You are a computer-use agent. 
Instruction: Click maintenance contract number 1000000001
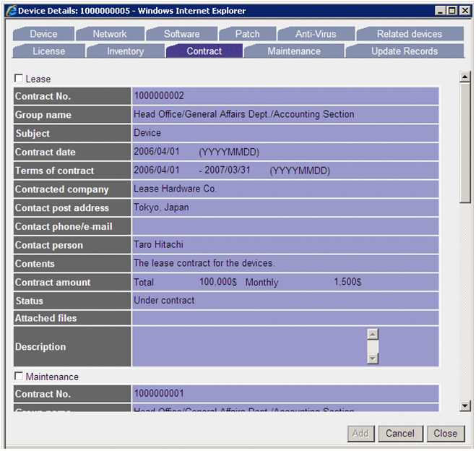(x=159, y=393)
